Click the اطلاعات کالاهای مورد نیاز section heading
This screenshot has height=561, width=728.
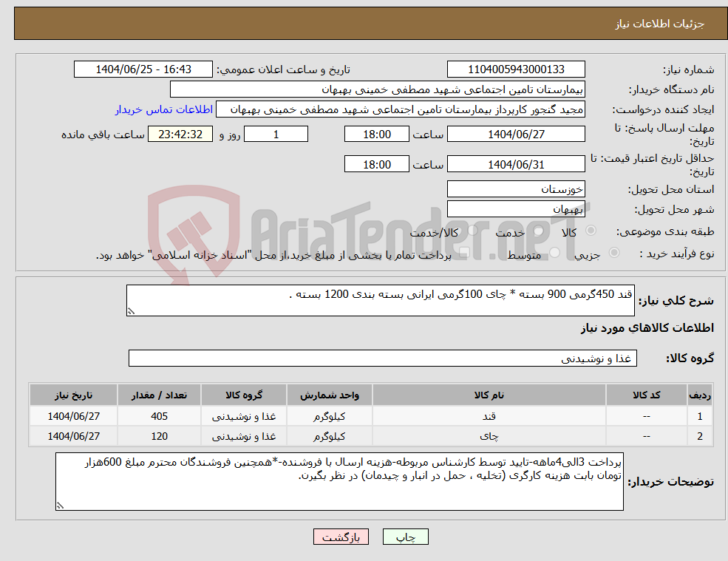point(647,328)
